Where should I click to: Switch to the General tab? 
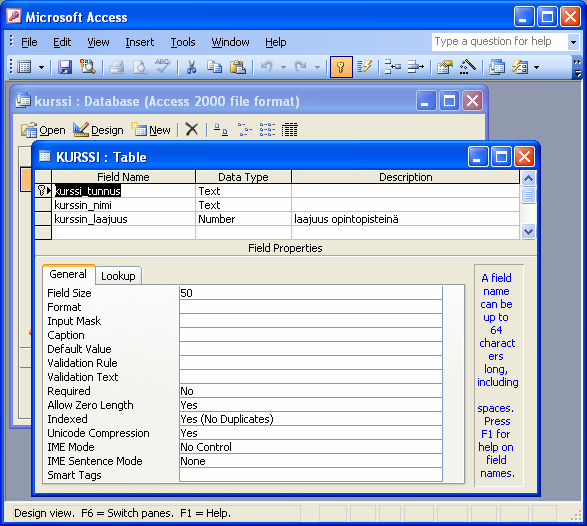pos(68,274)
